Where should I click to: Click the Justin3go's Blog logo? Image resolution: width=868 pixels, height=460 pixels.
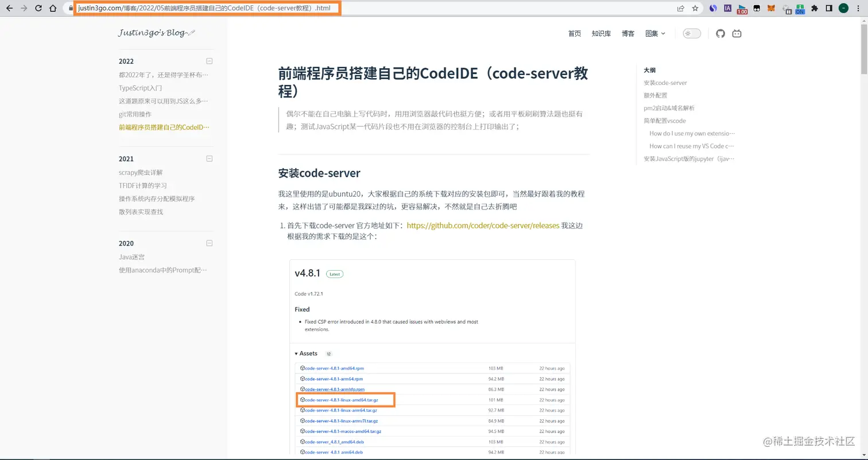[x=157, y=33]
